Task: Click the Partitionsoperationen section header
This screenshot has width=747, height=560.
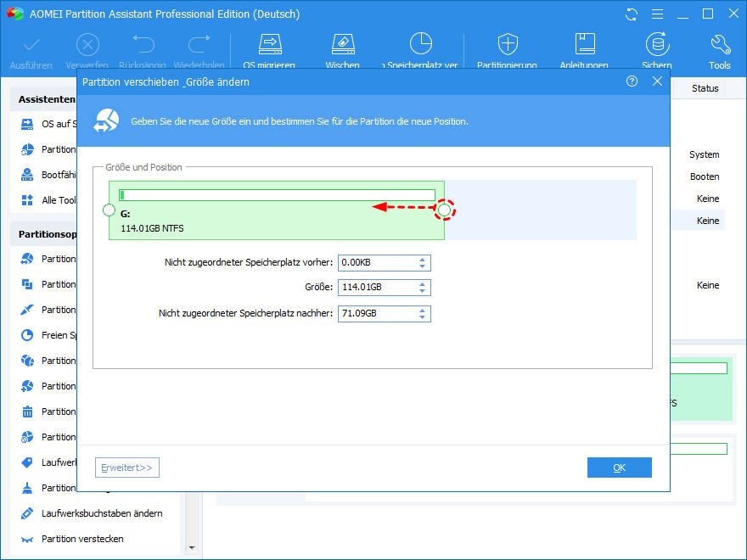Action: click(48, 234)
